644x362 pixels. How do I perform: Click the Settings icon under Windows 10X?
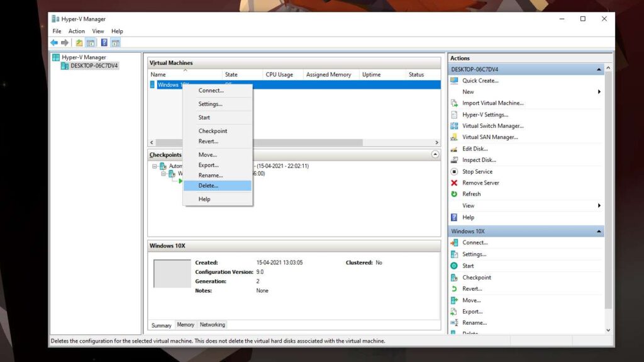point(454,254)
